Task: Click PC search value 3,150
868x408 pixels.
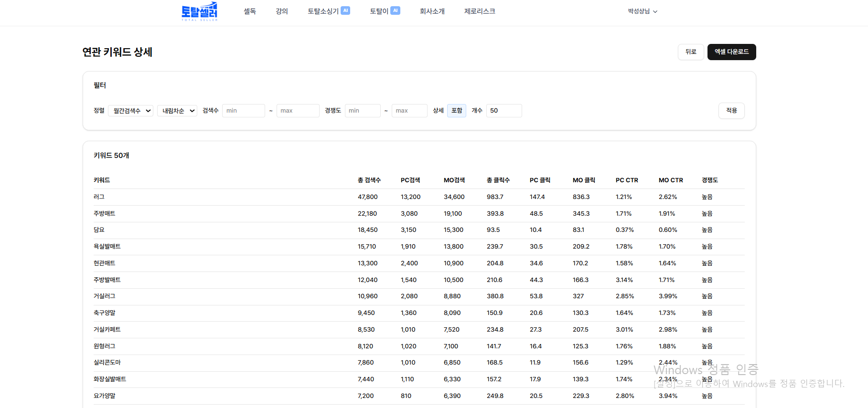Action: (408, 230)
